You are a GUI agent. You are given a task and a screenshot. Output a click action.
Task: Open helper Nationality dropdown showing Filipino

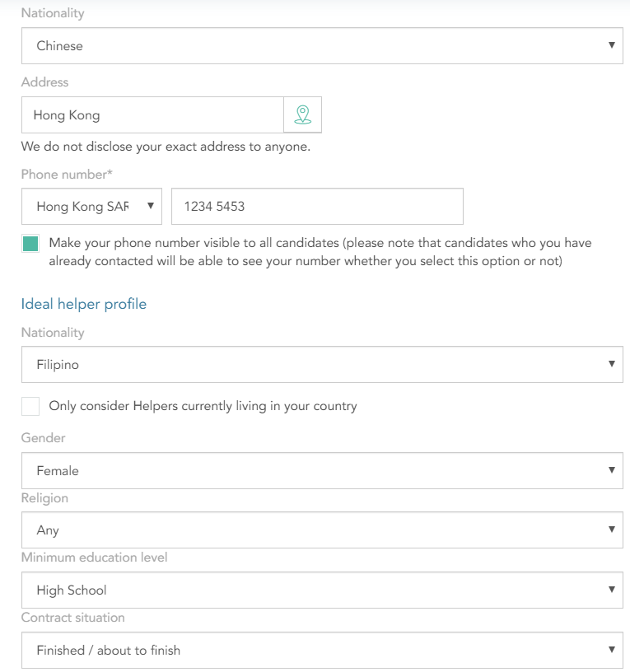pyautogui.click(x=322, y=364)
